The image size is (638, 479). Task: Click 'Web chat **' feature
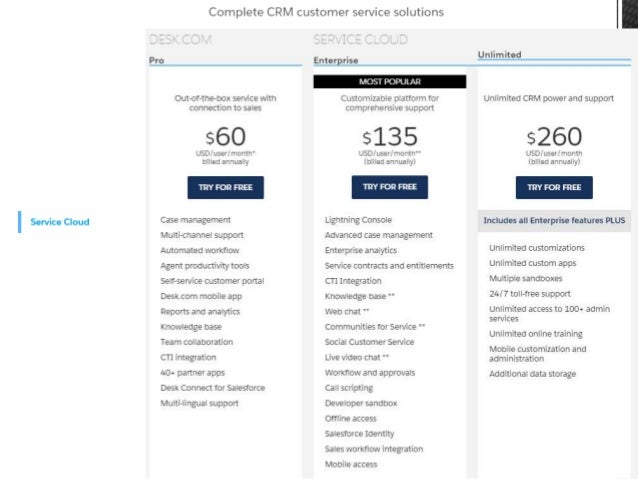(347, 312)
